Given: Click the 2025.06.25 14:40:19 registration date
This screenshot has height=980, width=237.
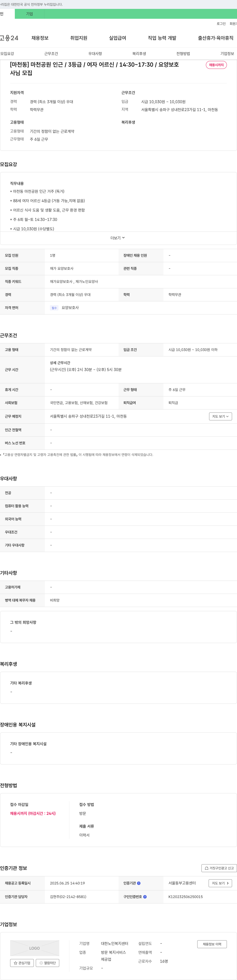Looking at the screenshot, I should [67, 883].
